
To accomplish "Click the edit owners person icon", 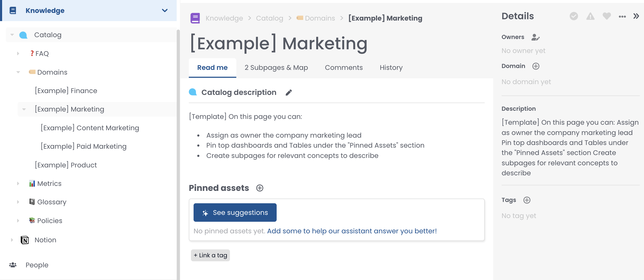I will coord(535,37).
